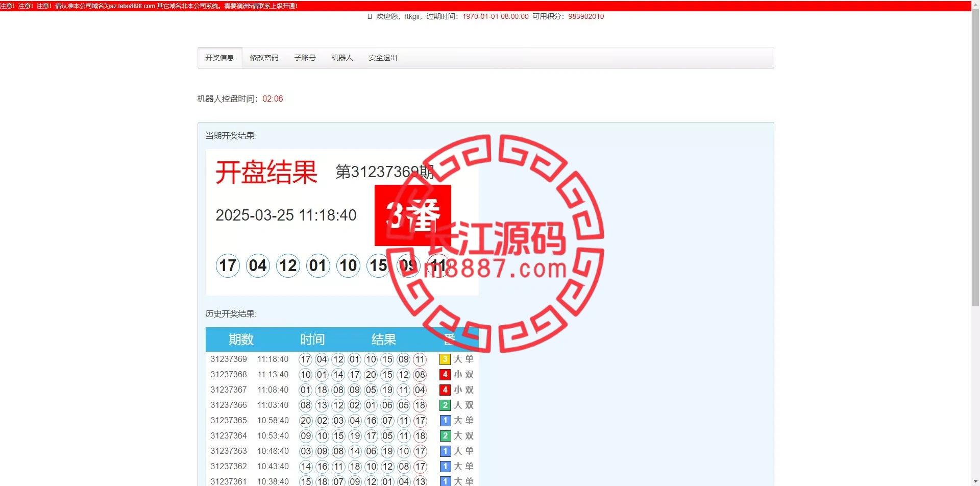Click the 机器人控盘时间 value 02:06

coord(273,99)
